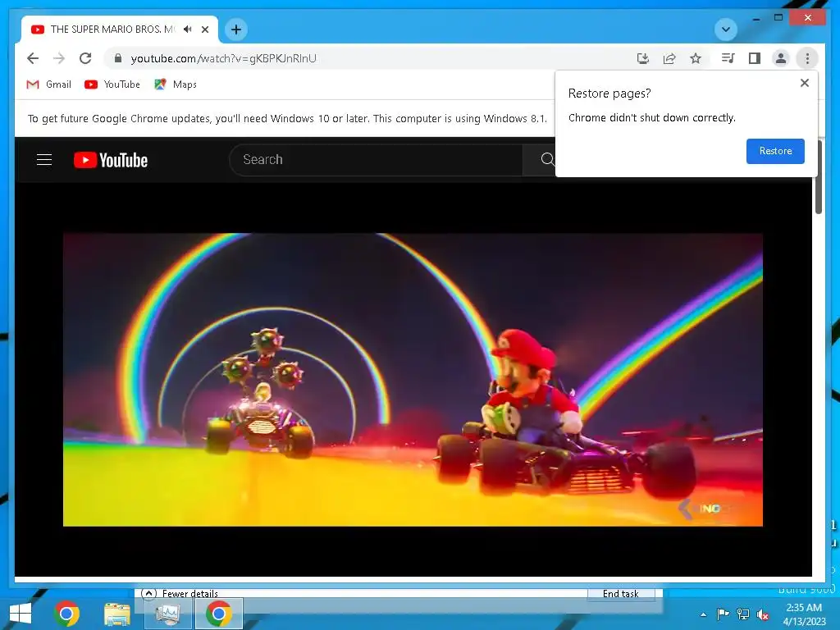Open the Maps bookmark
The height and width of the screenshot is (630, 840).
click(x=176, y=84)
